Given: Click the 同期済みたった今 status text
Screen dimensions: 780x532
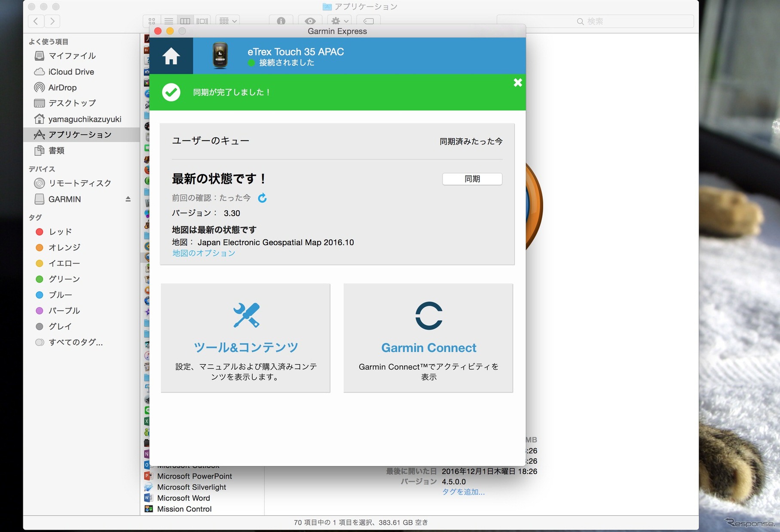Looking at the screenshot, I should click(x=471, y=141).
